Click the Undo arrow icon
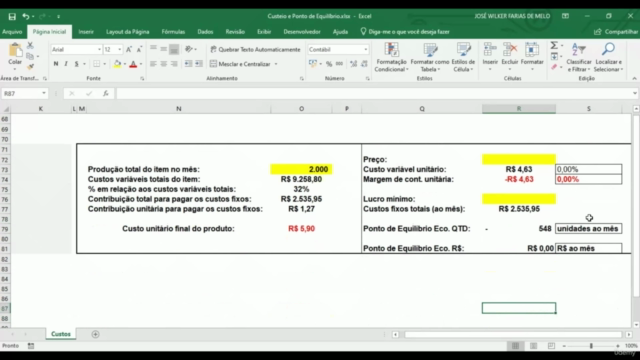 click(x=26, y=16)
